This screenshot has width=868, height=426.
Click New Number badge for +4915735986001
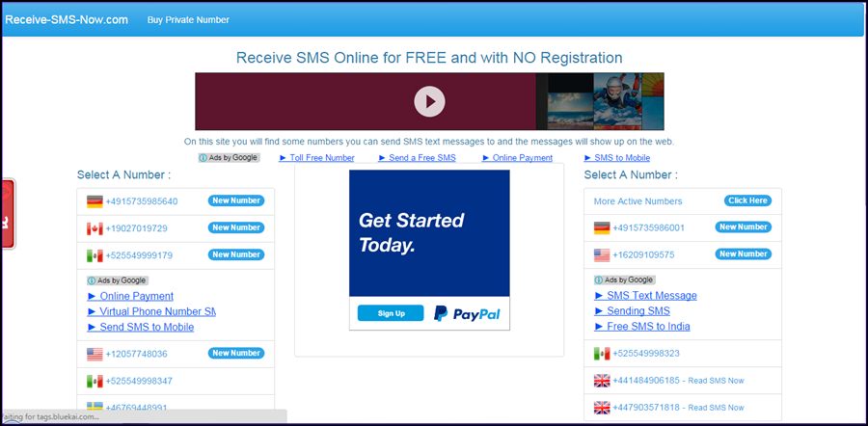744,226
